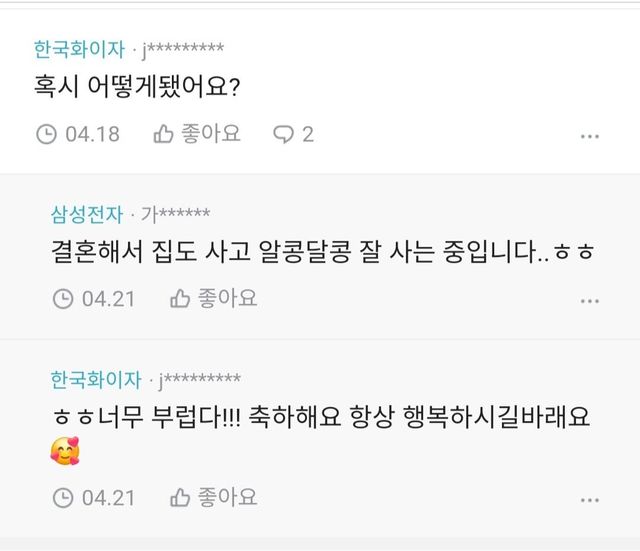
Task: Like the 삼성전자 reply comment
Action: [x=214, y=298]
